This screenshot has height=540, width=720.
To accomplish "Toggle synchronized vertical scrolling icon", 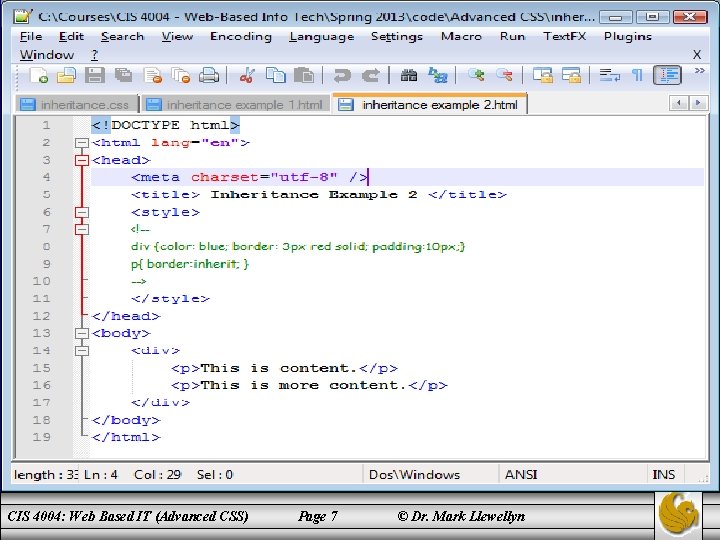I will [543, 75].
